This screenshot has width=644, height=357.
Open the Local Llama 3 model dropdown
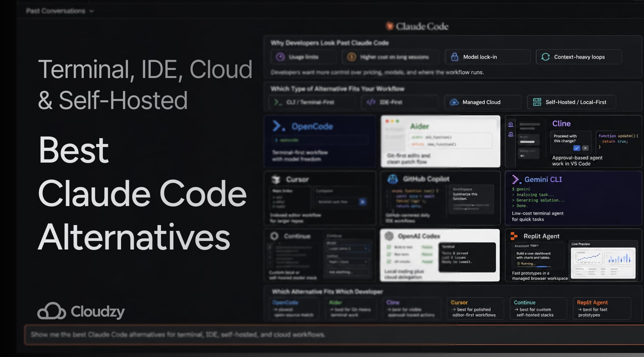tap(348, 249)
